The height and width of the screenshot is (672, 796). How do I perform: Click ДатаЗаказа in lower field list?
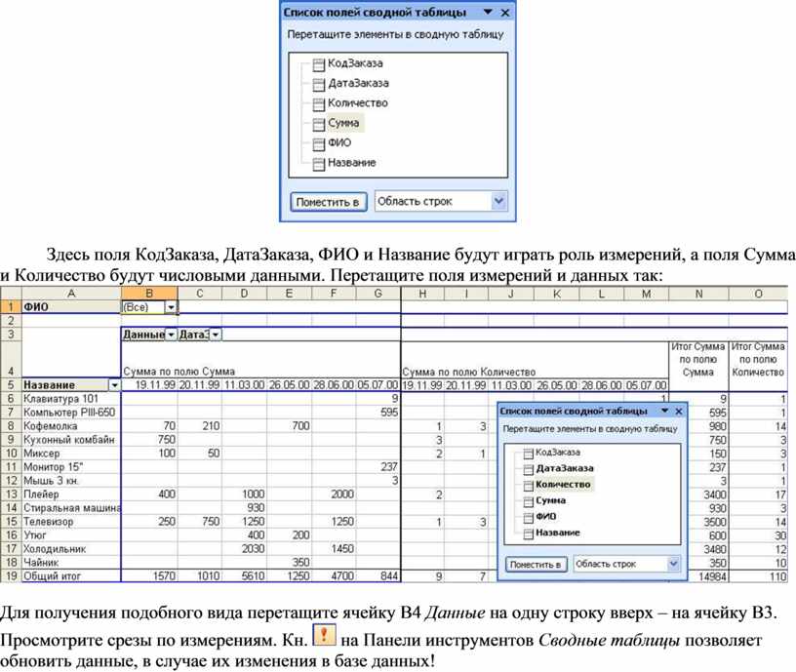(x=565, y=468)
